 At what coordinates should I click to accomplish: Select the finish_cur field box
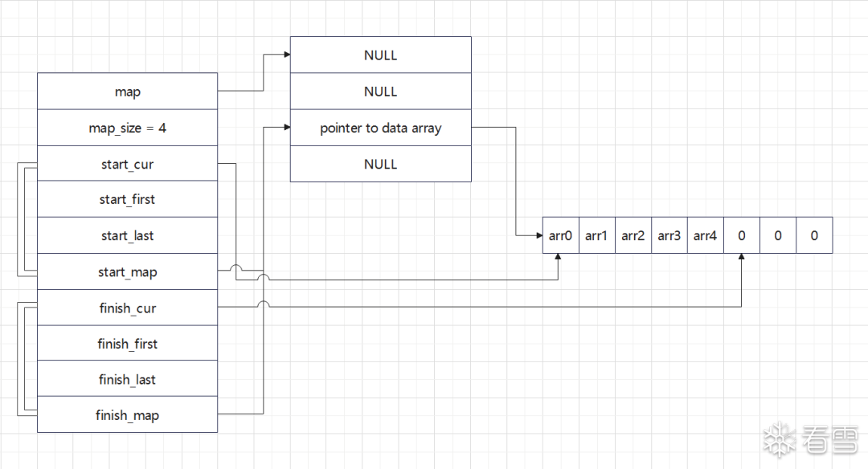(x=127, y=308)
